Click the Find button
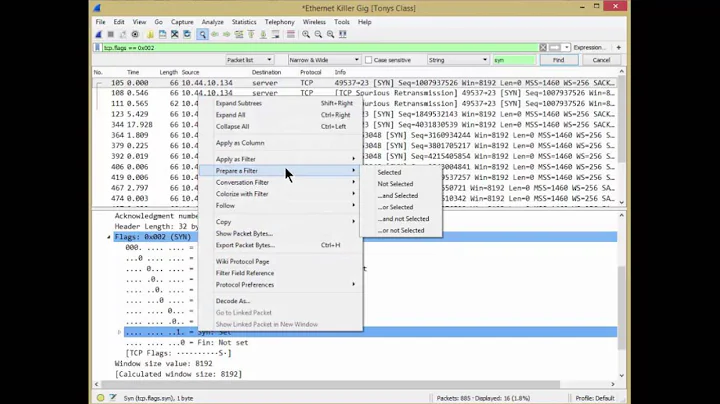The width and height of the screenshot is (720, 404). click(x=558, y=60)
